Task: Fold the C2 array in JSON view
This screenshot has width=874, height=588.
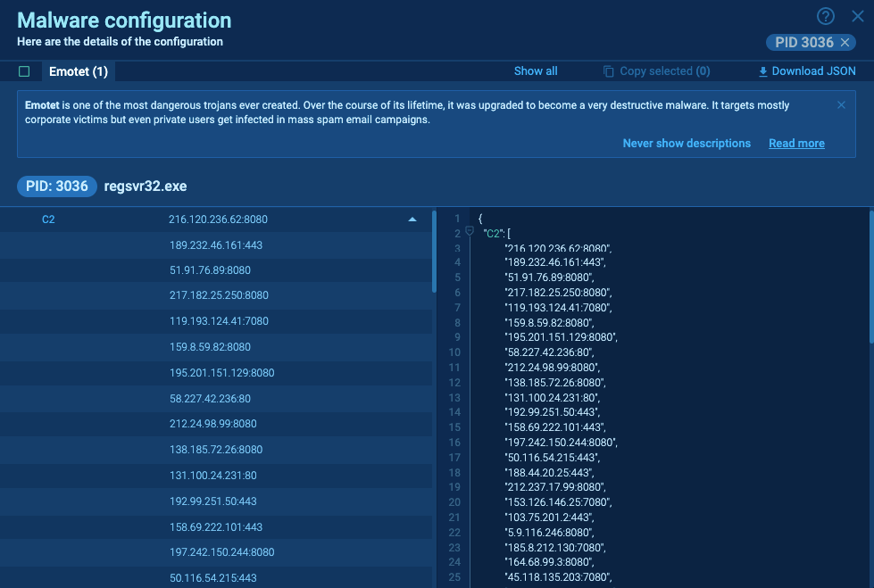Action: pyautogui.click(x=470, y=232)
